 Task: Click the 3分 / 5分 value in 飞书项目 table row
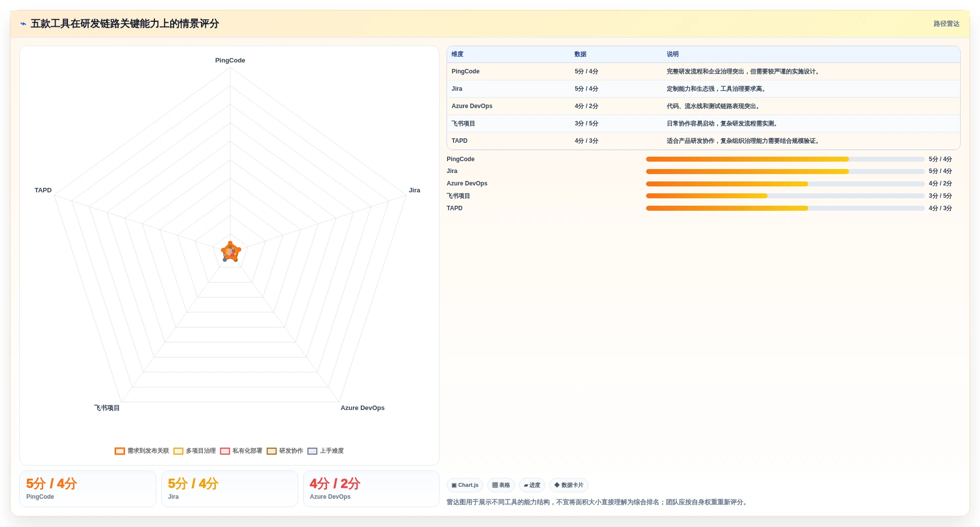587,124
